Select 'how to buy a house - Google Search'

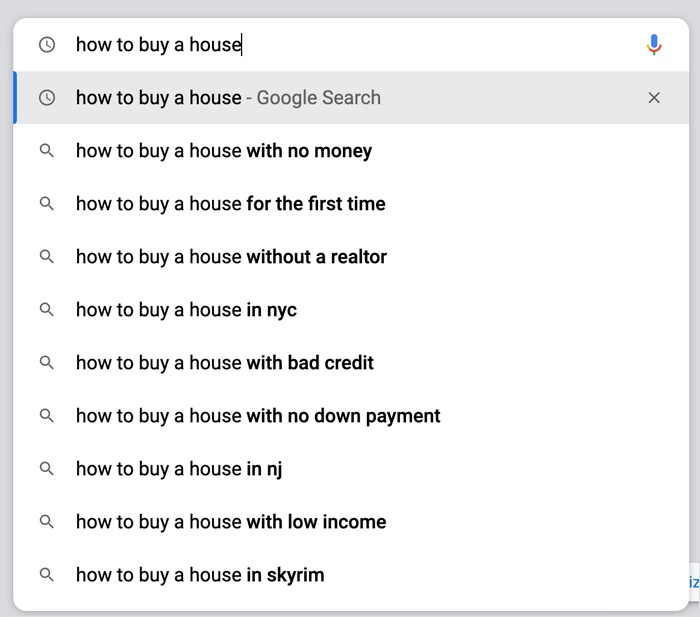[228, 98]
